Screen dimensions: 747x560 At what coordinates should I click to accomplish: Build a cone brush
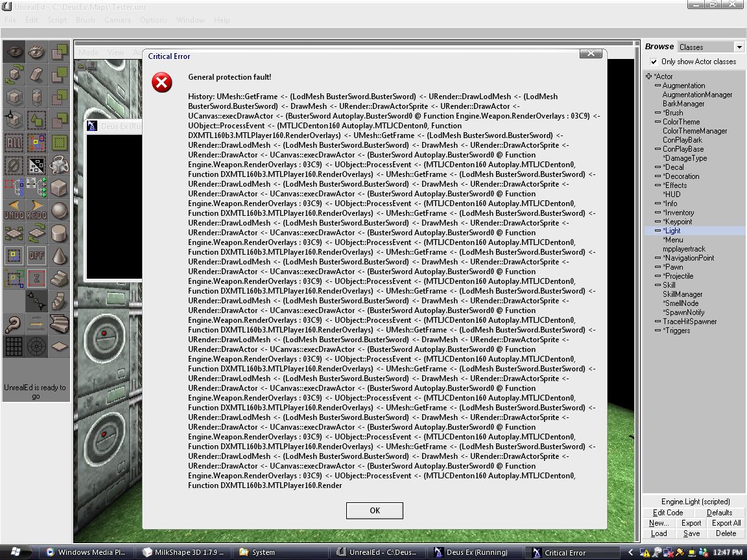point(60,256)
